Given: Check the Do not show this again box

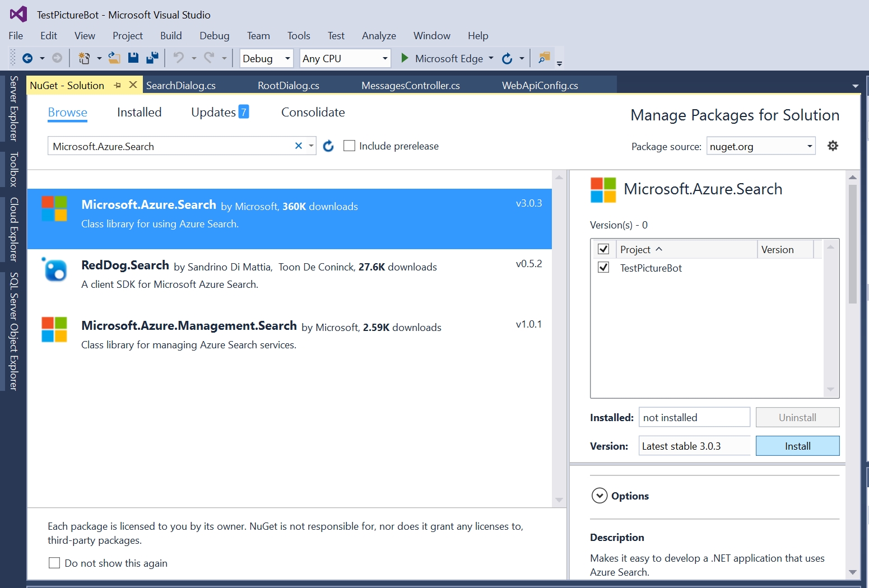Looking at the screenshot, I should click(x=54, y=563).
